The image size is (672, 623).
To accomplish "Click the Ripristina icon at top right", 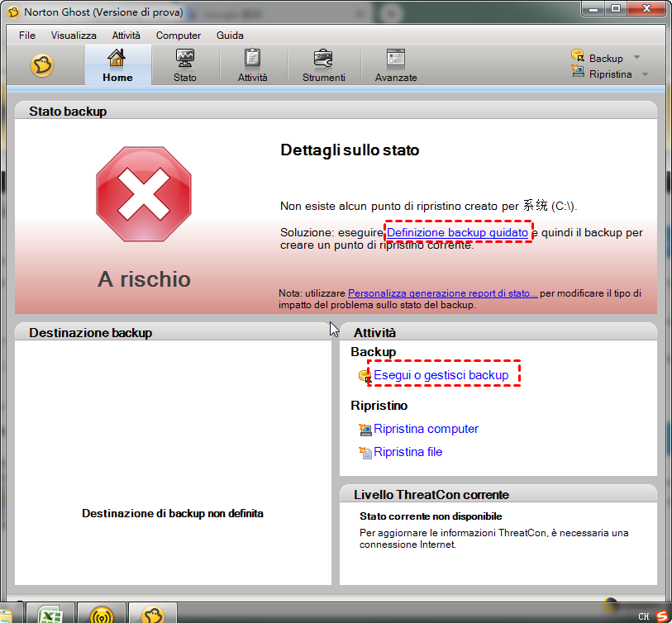I will pyautogui.click(x=578, y=71).
